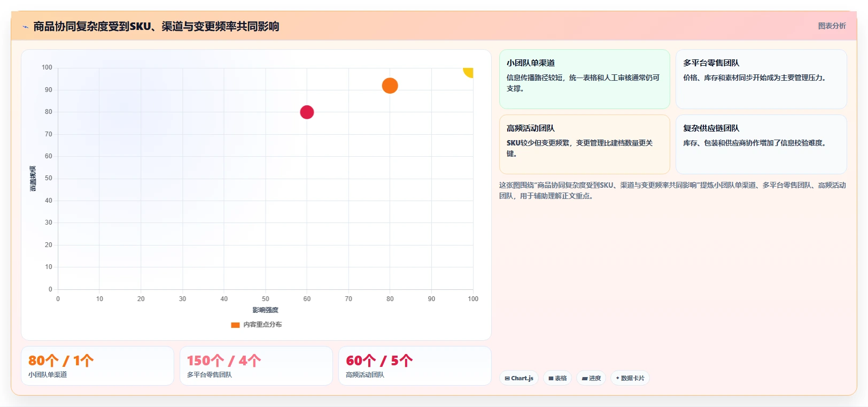Click the 图表分析 label in header
The width and height of the screenshot is (868, 407).
(832, 26)
